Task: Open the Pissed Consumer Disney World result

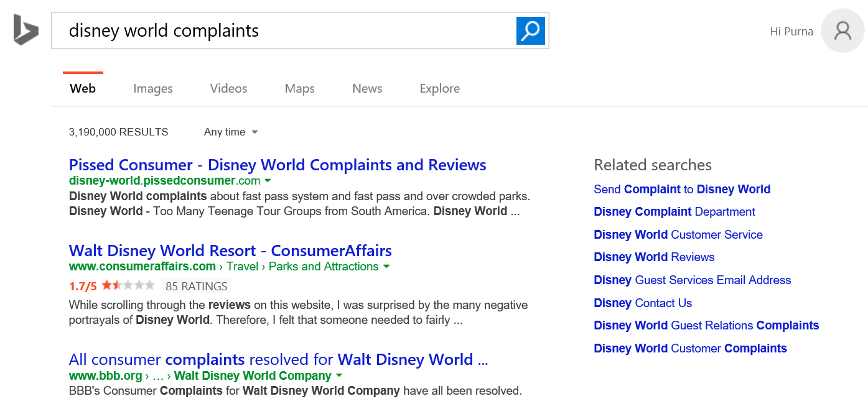Action: click(x=277, y=164)
